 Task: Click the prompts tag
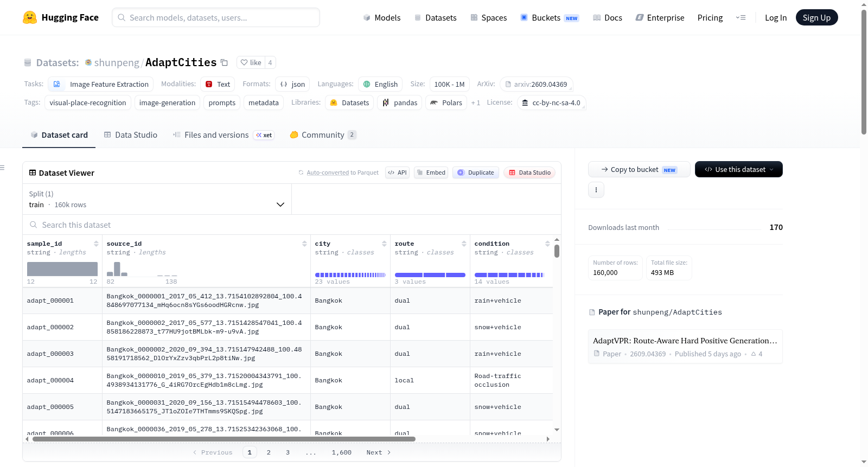tap(222, 103)
